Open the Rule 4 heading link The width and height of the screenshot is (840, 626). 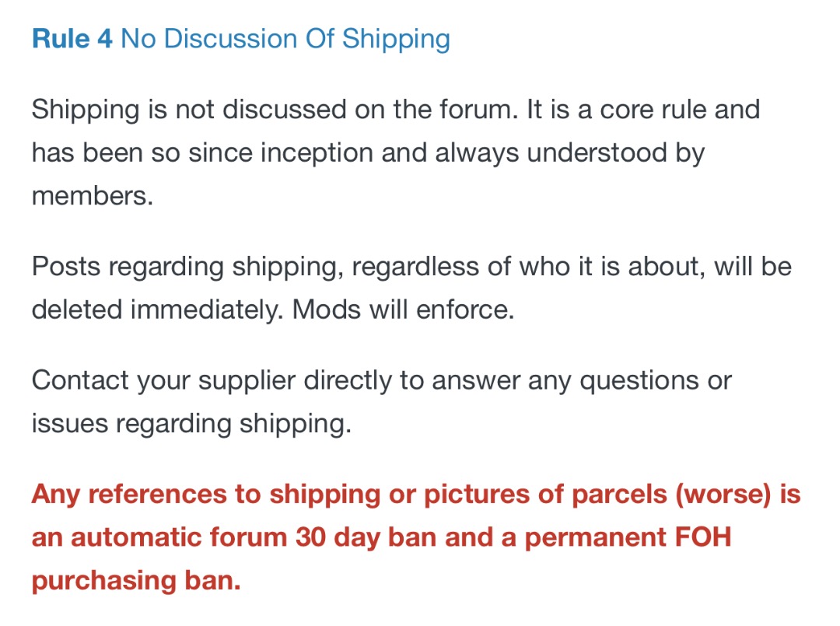(x=241, y=40)
